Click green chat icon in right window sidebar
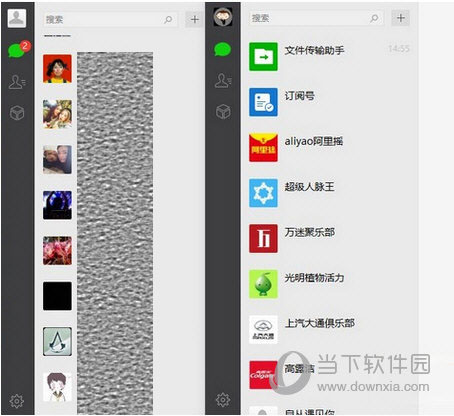 [x=222, y=49]
